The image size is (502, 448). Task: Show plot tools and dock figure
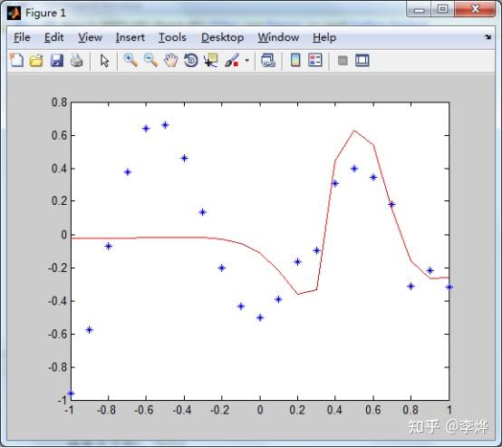coord(362,60)
